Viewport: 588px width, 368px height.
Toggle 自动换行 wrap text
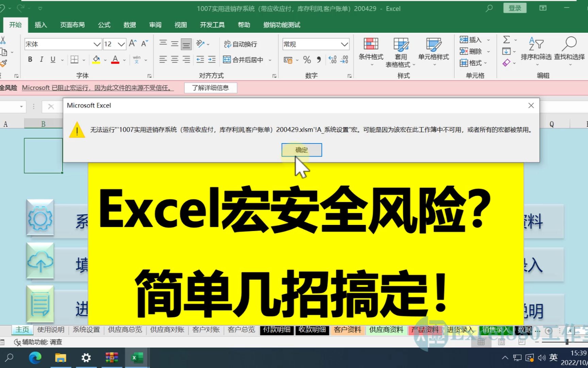(x=240, y=44)
